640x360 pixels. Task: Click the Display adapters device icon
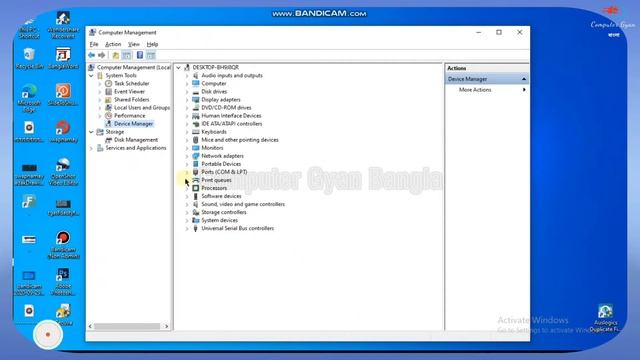pyautogui.click(x=196, y=100)
